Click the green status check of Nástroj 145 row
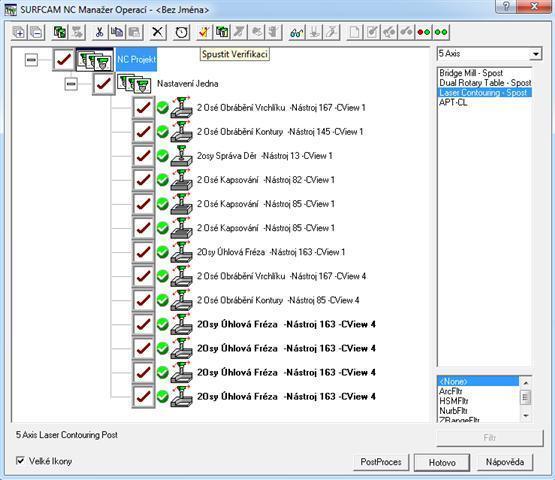 tap(162, 132)
